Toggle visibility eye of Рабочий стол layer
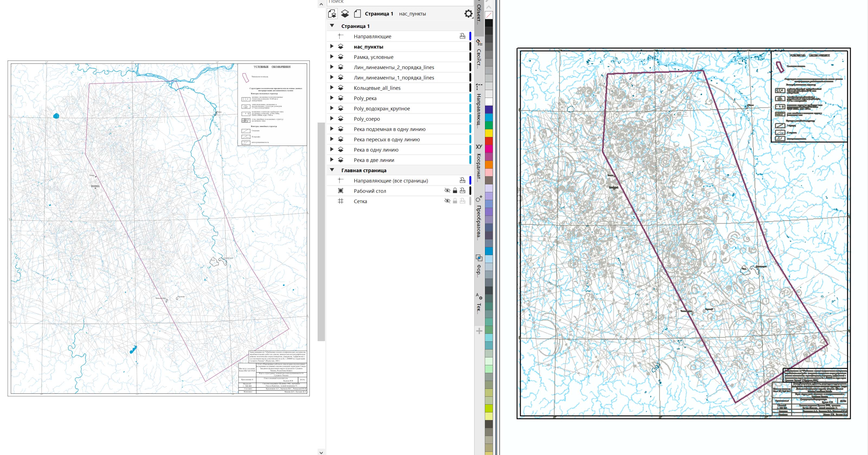This screenshot has width=868, height=455. (x=447, y=191)
